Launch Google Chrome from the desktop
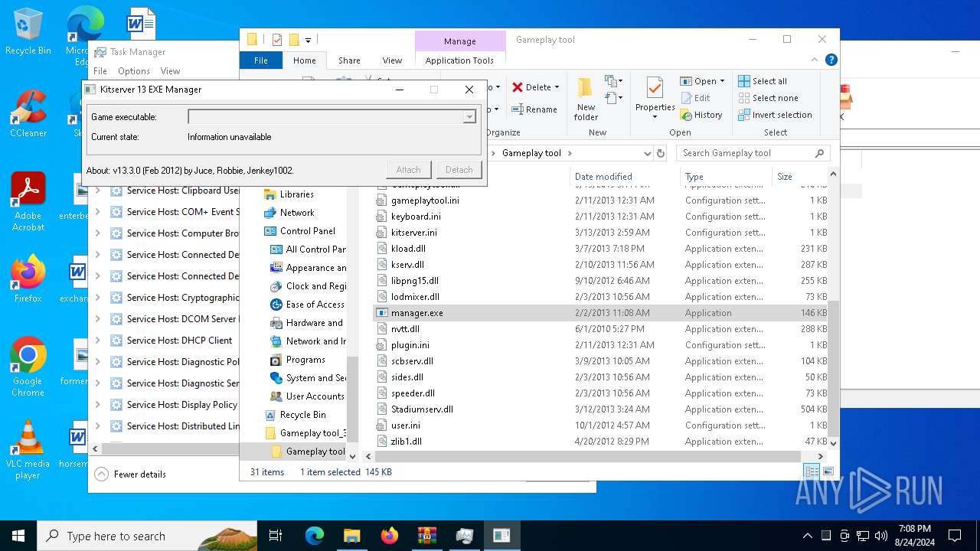The width and height of the screenshot is (980, 551). [28, 367]
